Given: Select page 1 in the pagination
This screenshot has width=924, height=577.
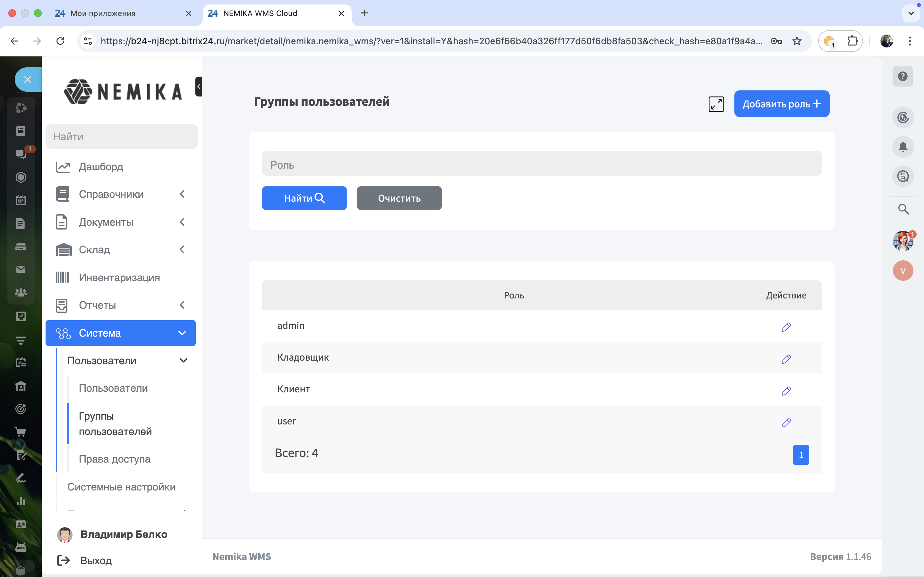Looking at the screenshot, I should click(x=801, y=455).
